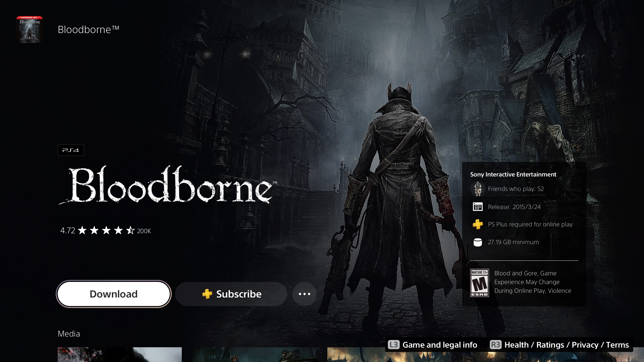The width and height of the screenshot is (644, 362).
Task: Click the PS4 platform badge
Action: pos(71,150)
